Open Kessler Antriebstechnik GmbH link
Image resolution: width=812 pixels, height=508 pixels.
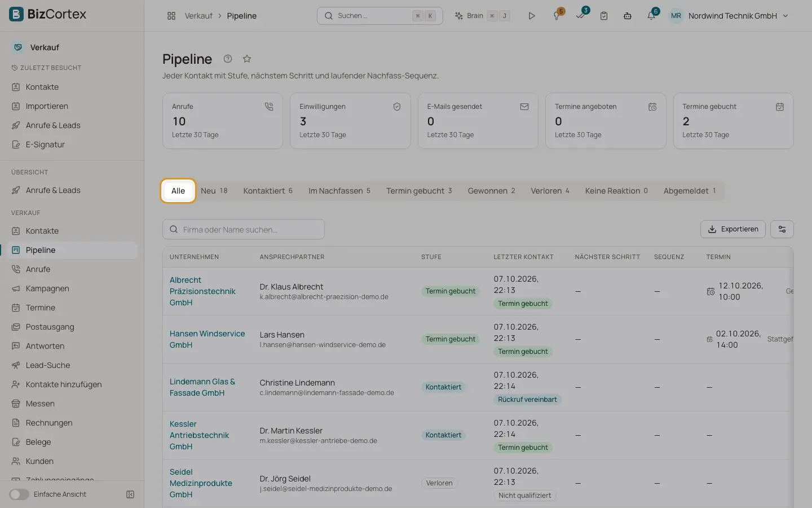pos(199,435)
